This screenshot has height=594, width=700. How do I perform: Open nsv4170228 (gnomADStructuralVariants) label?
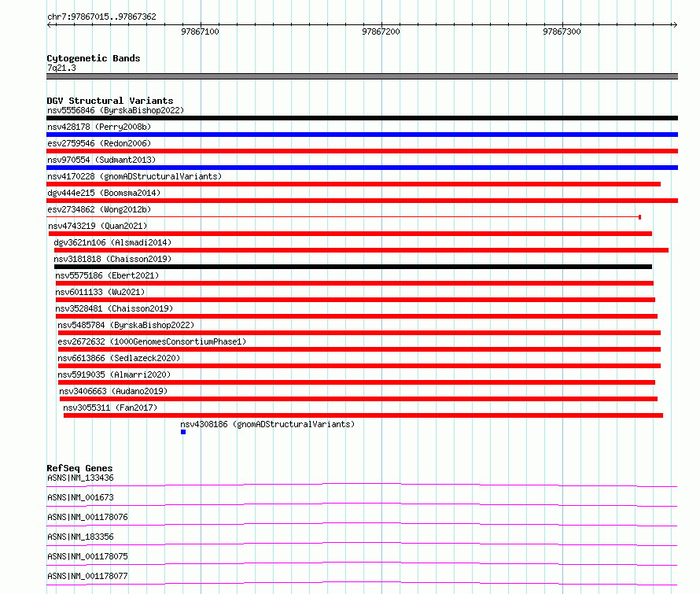point(134,176)
